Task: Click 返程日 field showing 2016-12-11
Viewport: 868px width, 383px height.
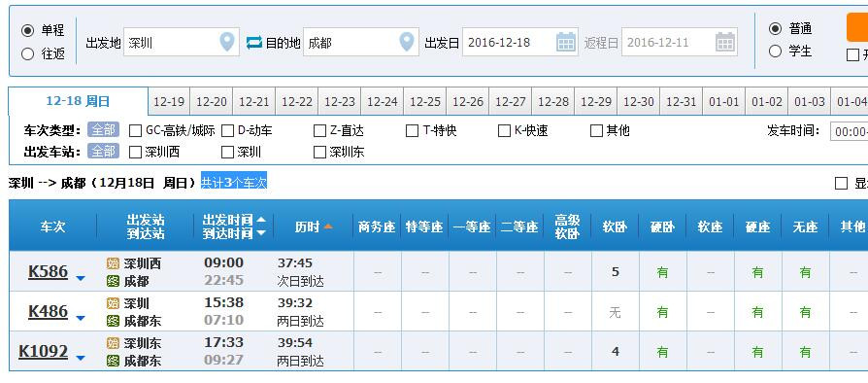Action: [680, 42]
